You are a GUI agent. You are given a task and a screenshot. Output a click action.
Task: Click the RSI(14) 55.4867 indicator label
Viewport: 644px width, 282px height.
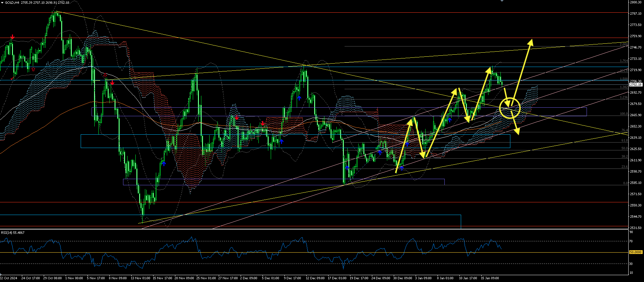[13, 233]
